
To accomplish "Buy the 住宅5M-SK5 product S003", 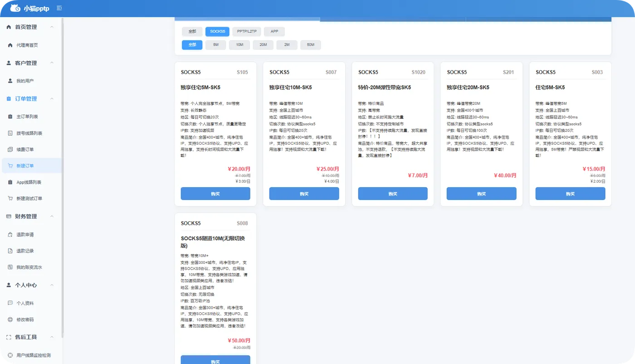I will (x=570, y=194).
